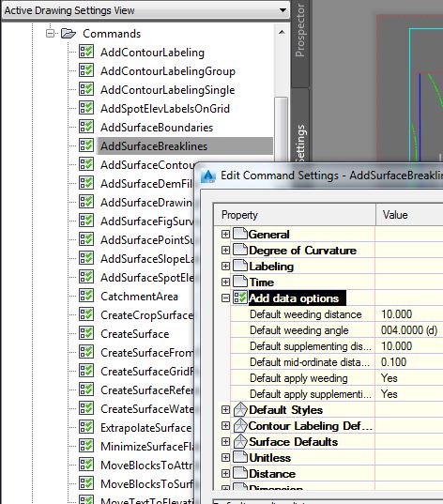Click the AddSurfacePointSu command icon

[86, 239]
